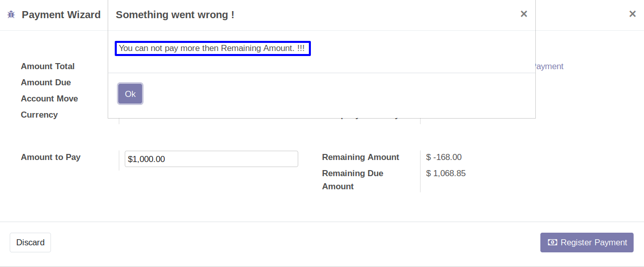Click the Remaining Amount value $ -168.00
The image size is (644, 267).
[444, 157]
